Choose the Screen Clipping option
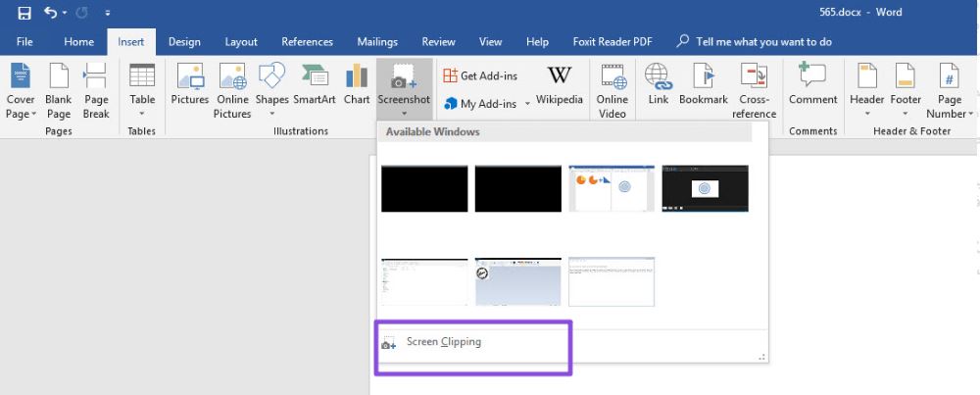Viewport: 980px width, 395px height. [443, 342]
